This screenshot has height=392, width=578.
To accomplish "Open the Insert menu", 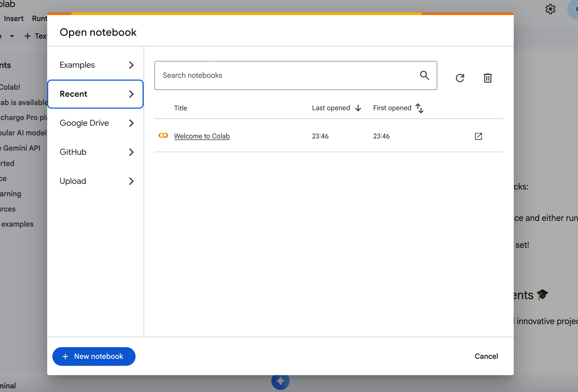I will click(x=14, y=19).
